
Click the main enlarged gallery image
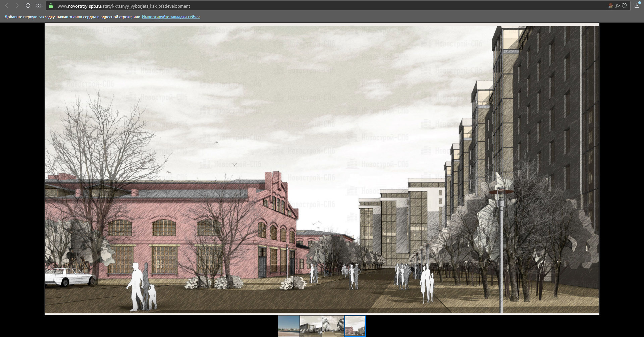click(x=322, y=169)
